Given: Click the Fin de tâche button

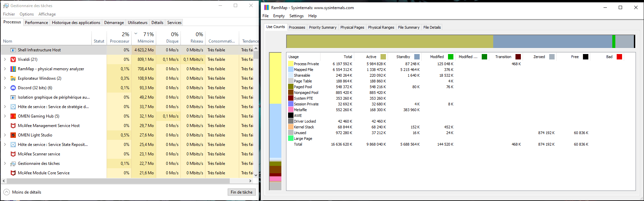Looking at the screenshot, I should 242,192.
